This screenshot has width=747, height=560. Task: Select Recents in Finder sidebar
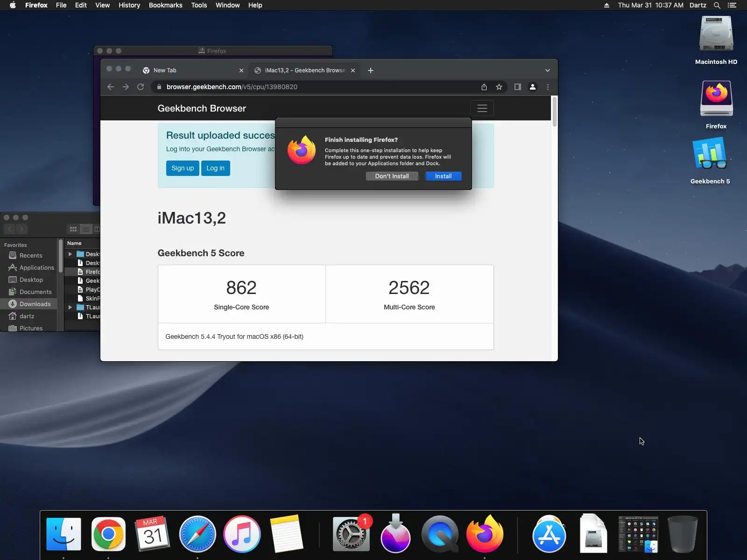31,255
